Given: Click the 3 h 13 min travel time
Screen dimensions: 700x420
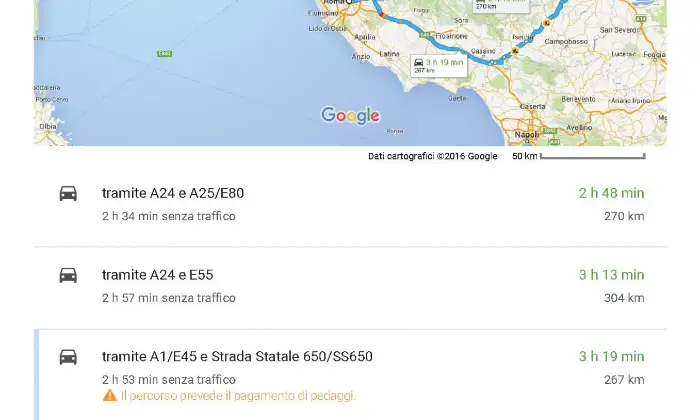Looking at the screenshot, I should coord(611,275).
